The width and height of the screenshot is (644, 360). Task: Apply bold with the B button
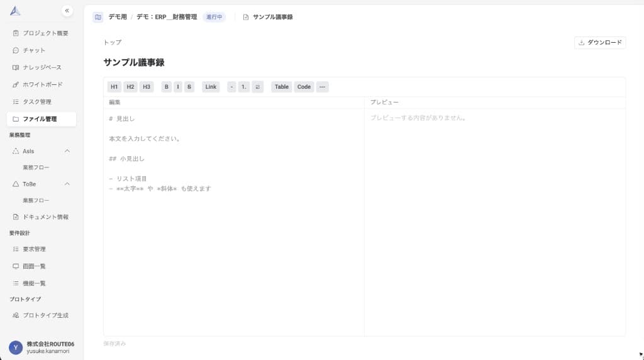166,87
